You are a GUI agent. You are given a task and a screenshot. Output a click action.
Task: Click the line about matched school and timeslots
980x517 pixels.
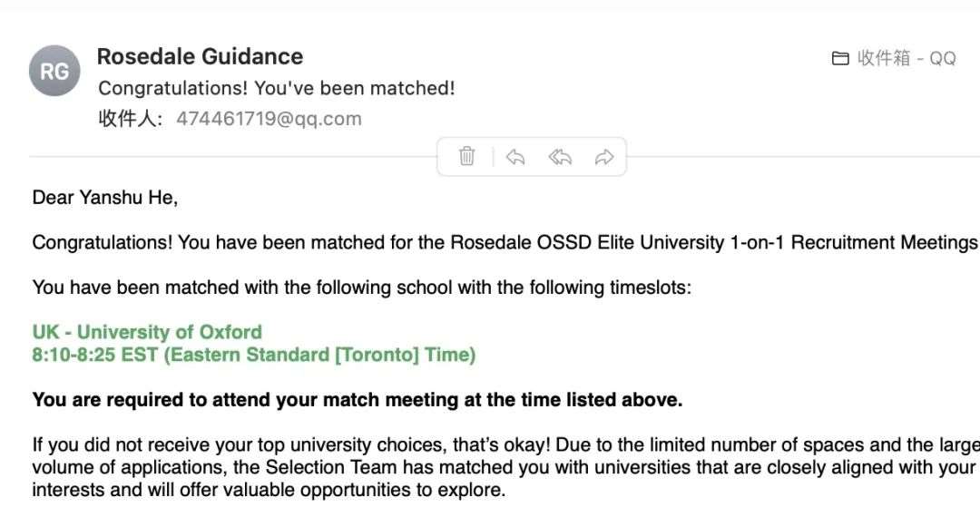coord(362,288)
